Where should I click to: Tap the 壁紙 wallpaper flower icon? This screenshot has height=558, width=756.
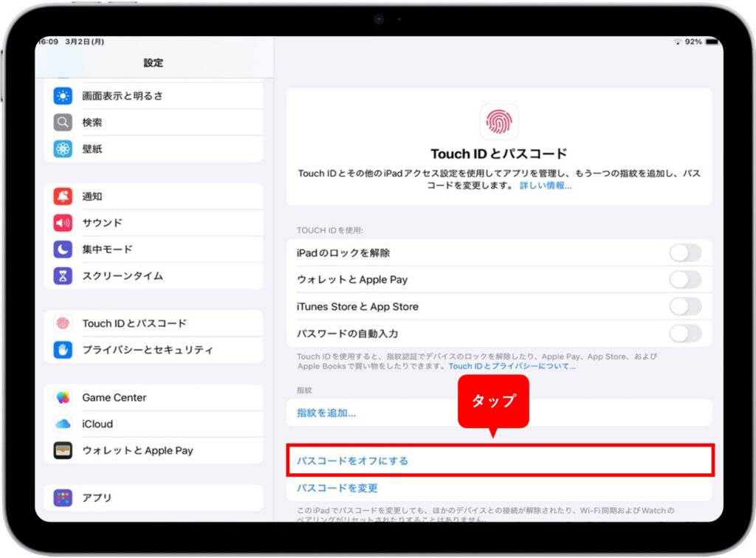tap(63, 149)
